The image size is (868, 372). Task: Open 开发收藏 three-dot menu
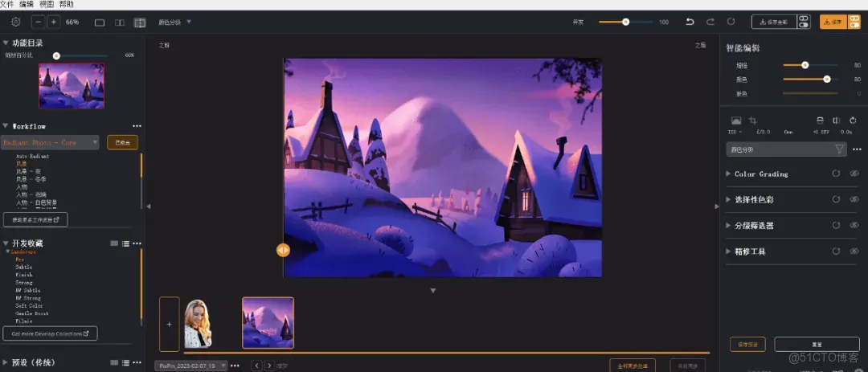click(137, 243)
